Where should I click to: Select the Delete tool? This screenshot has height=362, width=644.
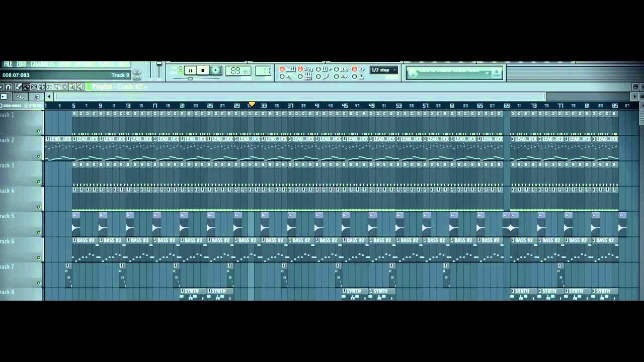(x=34, y=86)
